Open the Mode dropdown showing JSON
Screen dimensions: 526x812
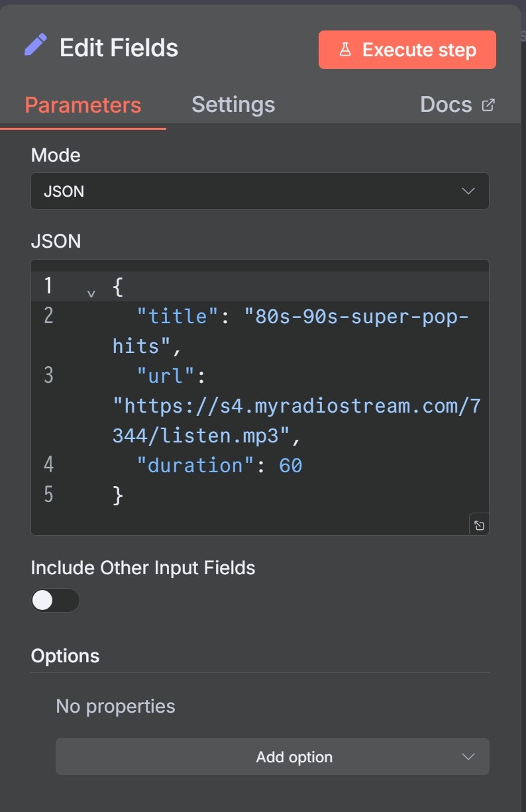click(x=260, y=191)
